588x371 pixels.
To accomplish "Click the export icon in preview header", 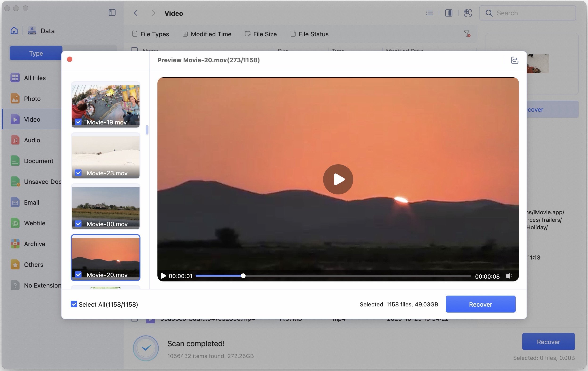I will click(514, 60).
